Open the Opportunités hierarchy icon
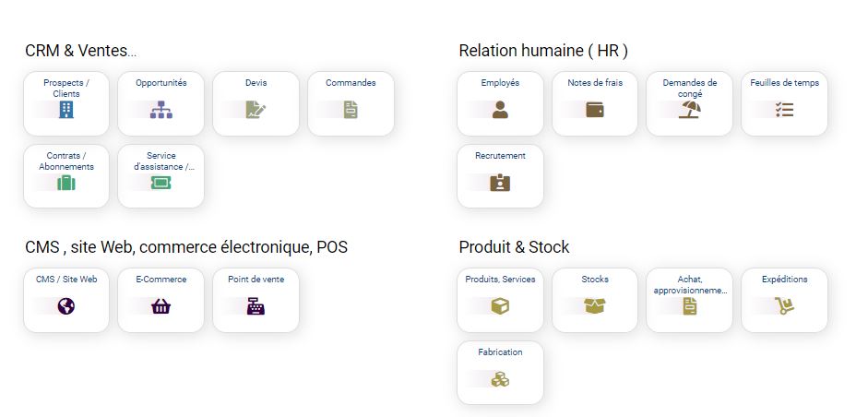The height and width of the screenshot is (417, 868). (x=161, y=110)
